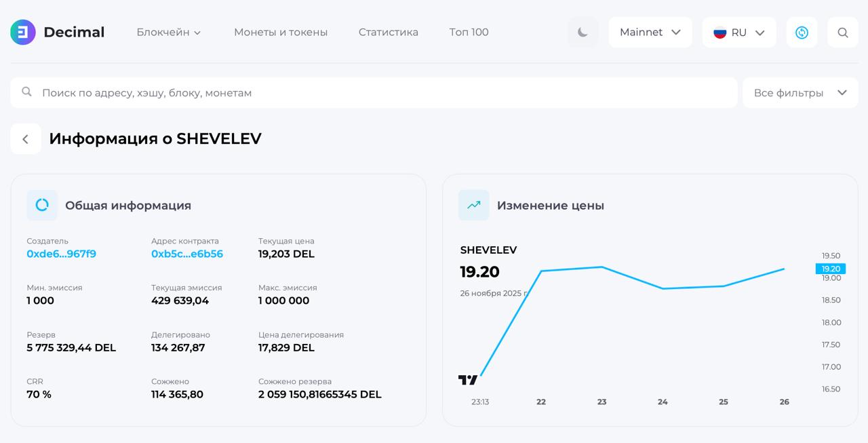Click chart date label 26
The image size is (868, 443).
[785, 402]
